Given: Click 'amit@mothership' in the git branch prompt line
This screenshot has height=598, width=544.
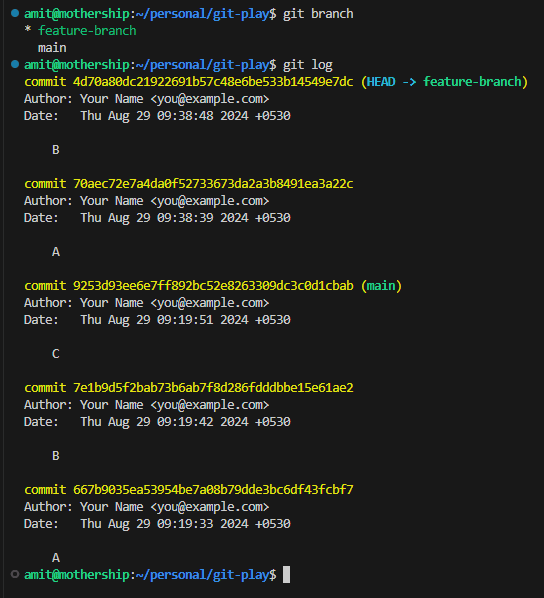Looking at the screenshot, I should pyautogui.click(x=77, y=14).
